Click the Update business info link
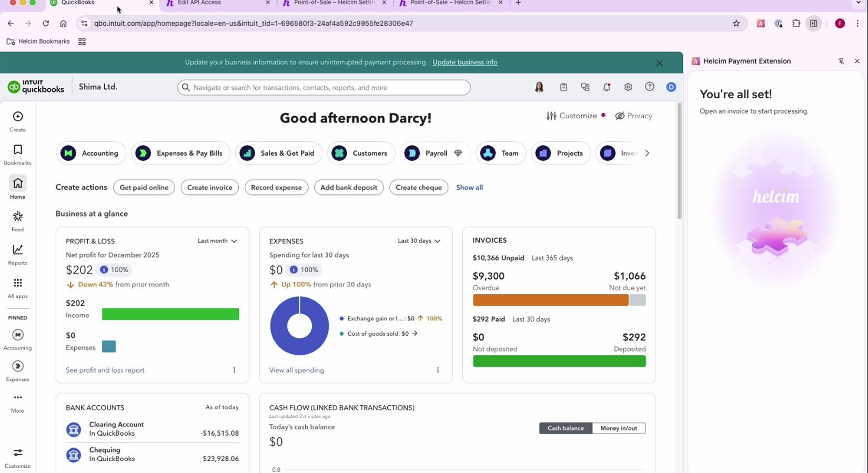 click(x=465, y=63)
